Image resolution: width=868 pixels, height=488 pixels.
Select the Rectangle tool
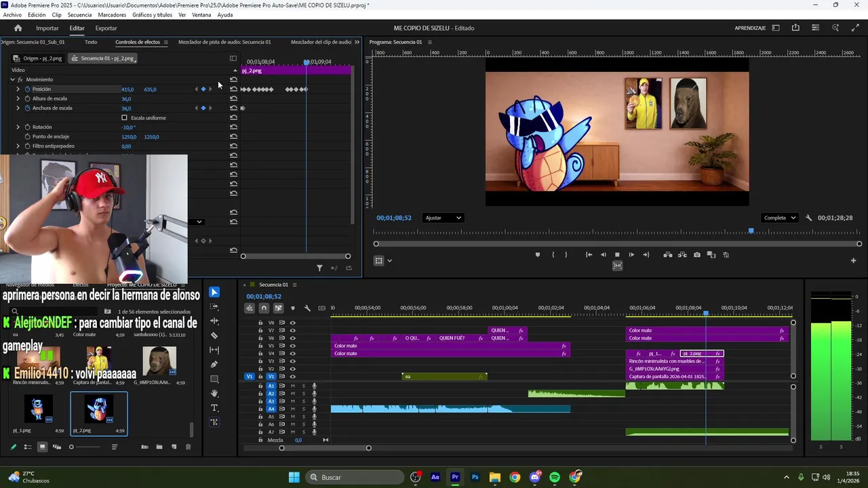214,379
